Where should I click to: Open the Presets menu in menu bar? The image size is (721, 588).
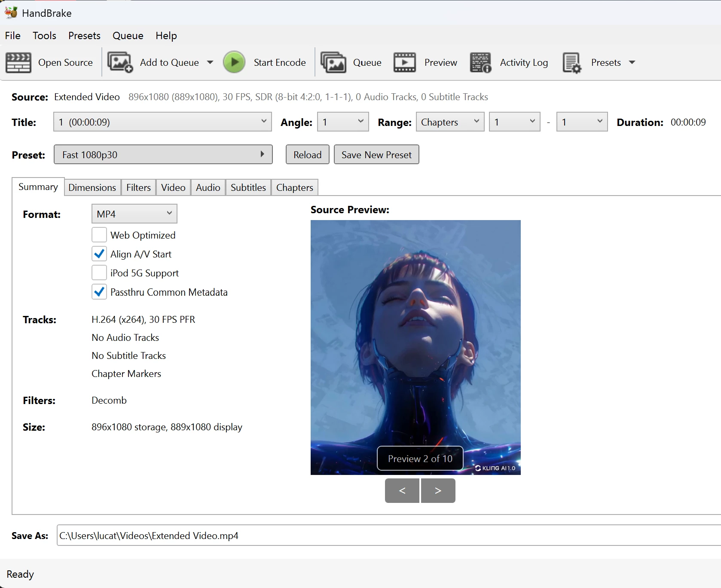[84, 36]
